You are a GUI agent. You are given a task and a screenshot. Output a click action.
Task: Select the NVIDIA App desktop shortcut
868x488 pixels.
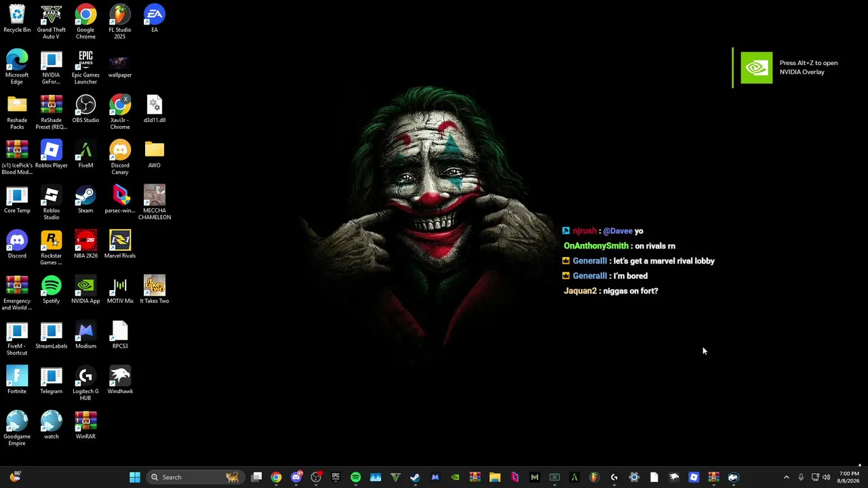pos(85,290)
